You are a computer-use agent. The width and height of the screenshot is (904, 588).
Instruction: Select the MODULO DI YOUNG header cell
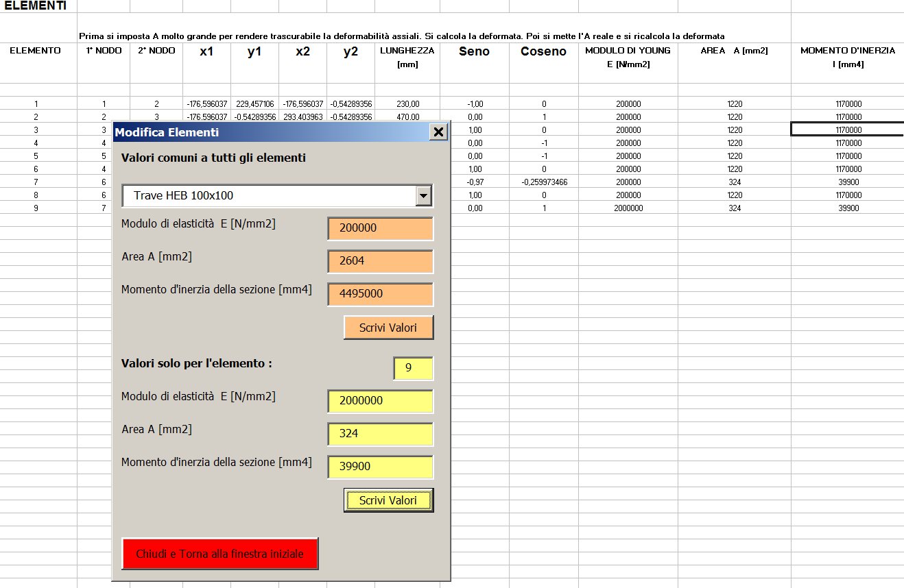coord(628,64)
